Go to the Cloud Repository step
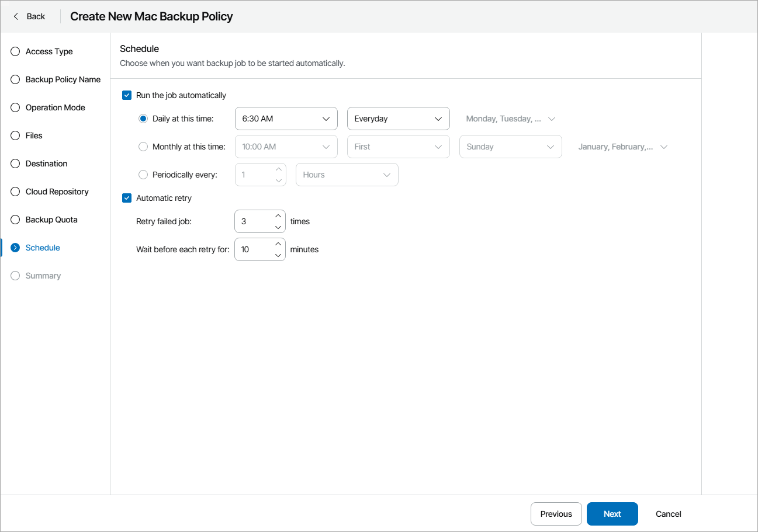Screen dimensions: 758x532 pyautogui.click(x=15, y=192)
